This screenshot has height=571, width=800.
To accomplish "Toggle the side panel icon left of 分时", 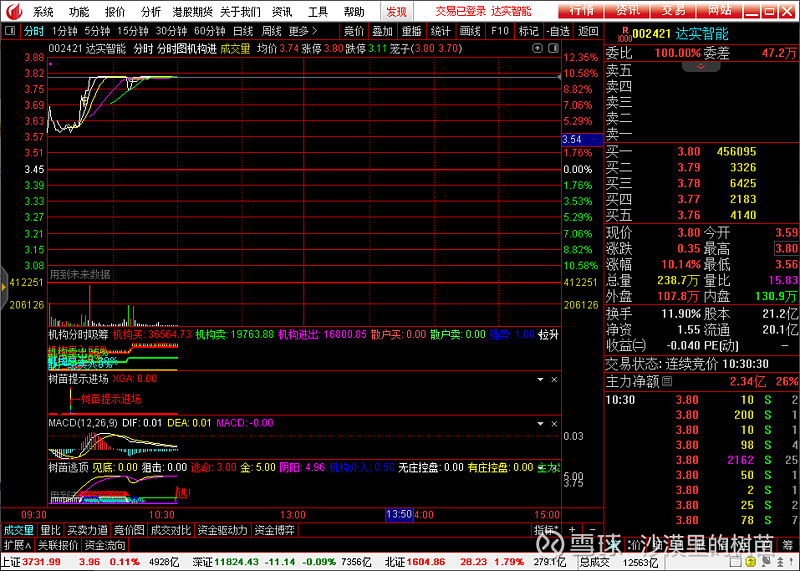I will tap(10, 31).
